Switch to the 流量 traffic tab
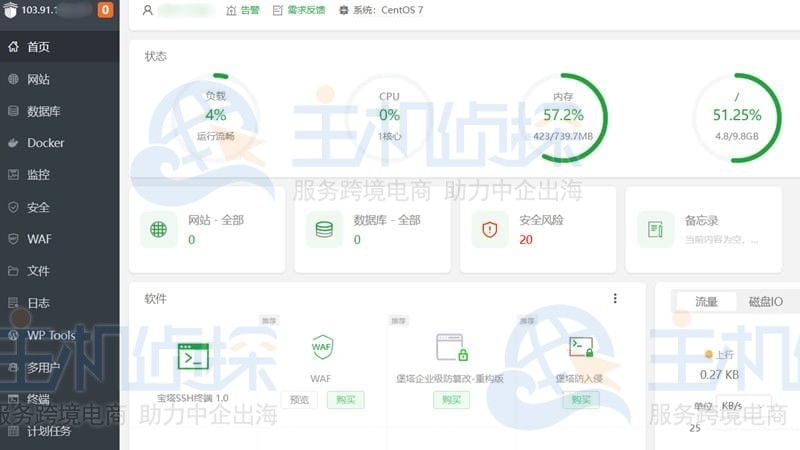The height and width of the screenshot is (450, 800). [x=706, y=302]
